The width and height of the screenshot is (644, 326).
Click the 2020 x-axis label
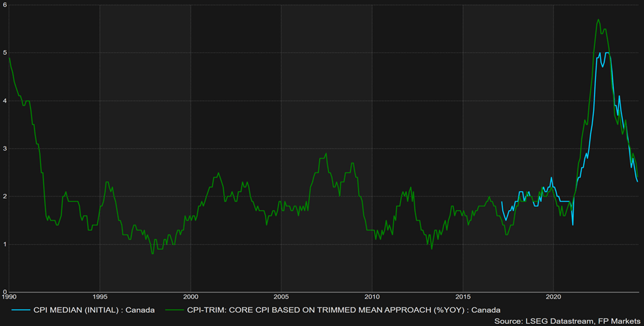click(554, 297)
